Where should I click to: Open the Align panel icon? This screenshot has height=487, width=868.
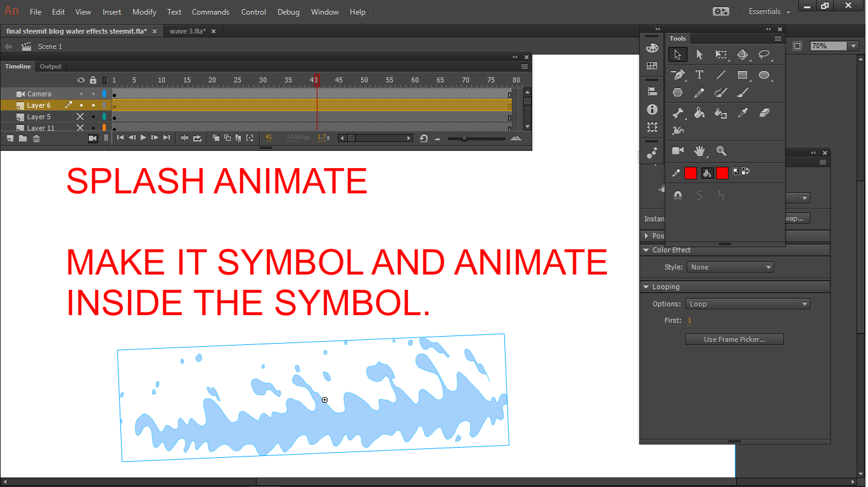[x=652, y=92]
